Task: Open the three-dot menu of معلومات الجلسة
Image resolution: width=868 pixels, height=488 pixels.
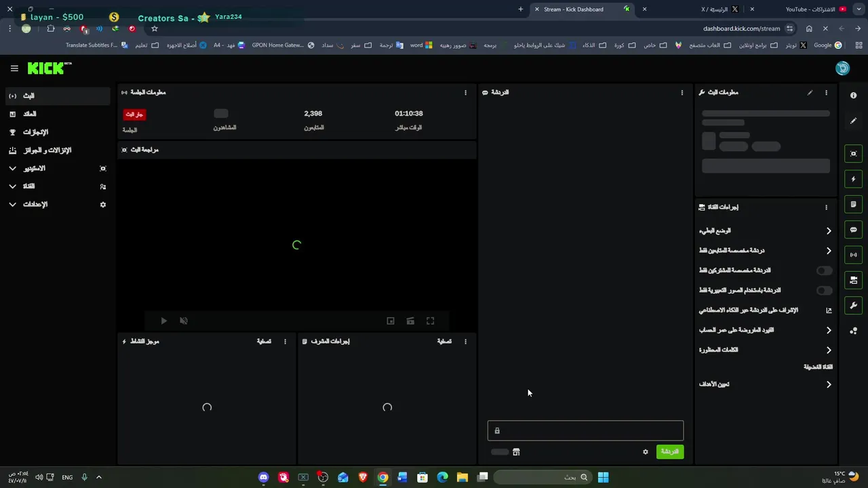Action: click(x=465, y=93)
